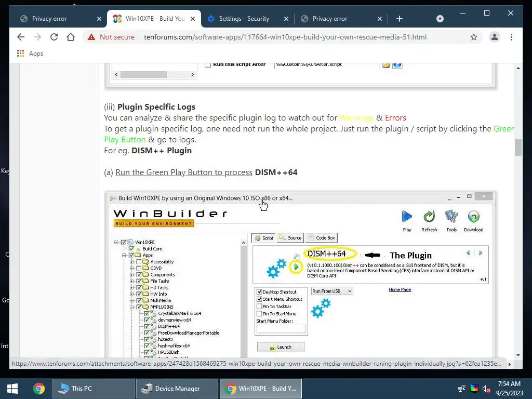Open the Chrome profile menu
Screen dimensions: 532x399
coord(495,37)
